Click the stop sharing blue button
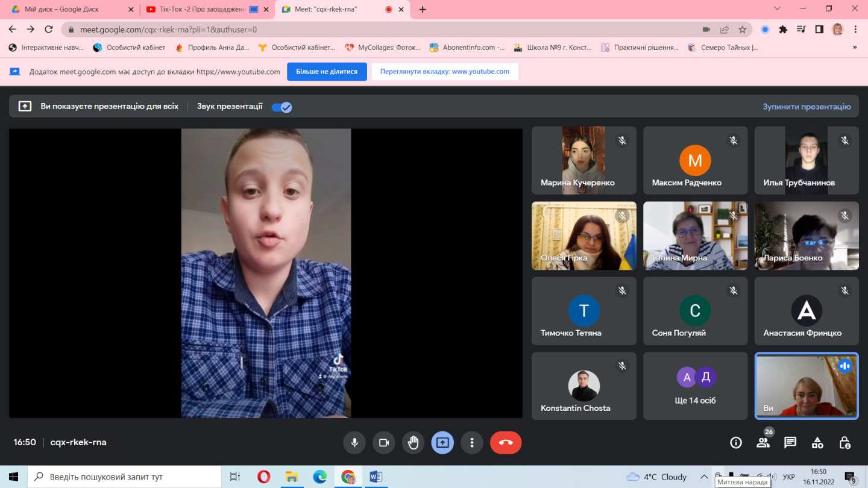 tap(327, 72)
